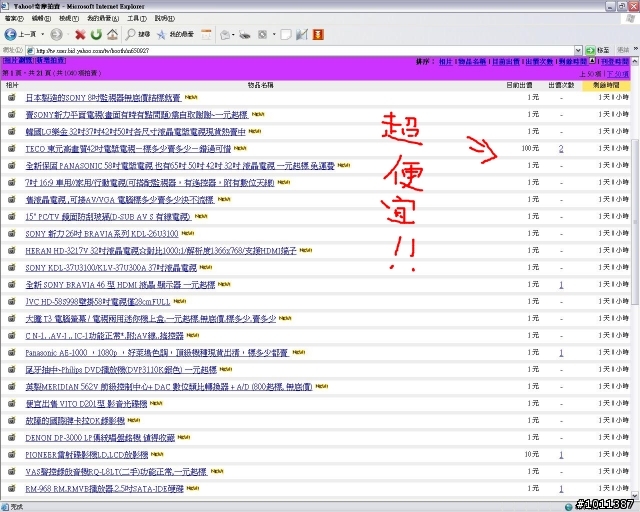Click the camera icon for MERIDIAN 562V row
Image resolution: width=640 pixels, height=512 pixels.
click(12, 386)
